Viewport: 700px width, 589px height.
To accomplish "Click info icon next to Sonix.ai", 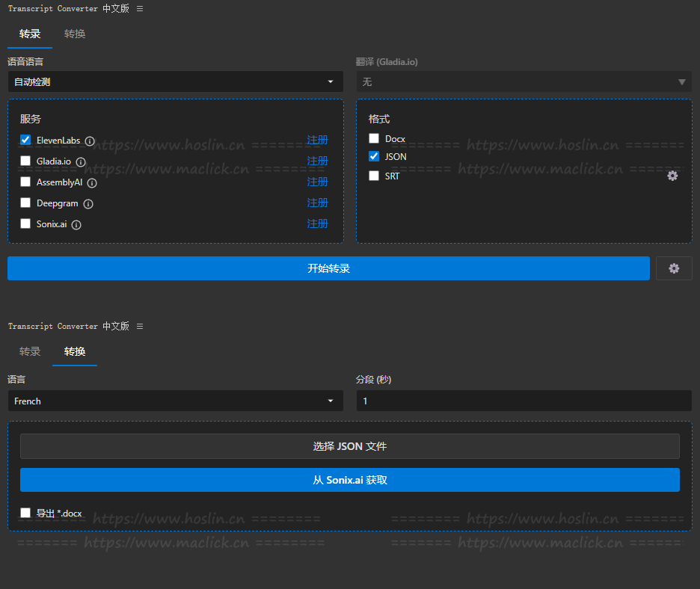I will tap(76, 225).
